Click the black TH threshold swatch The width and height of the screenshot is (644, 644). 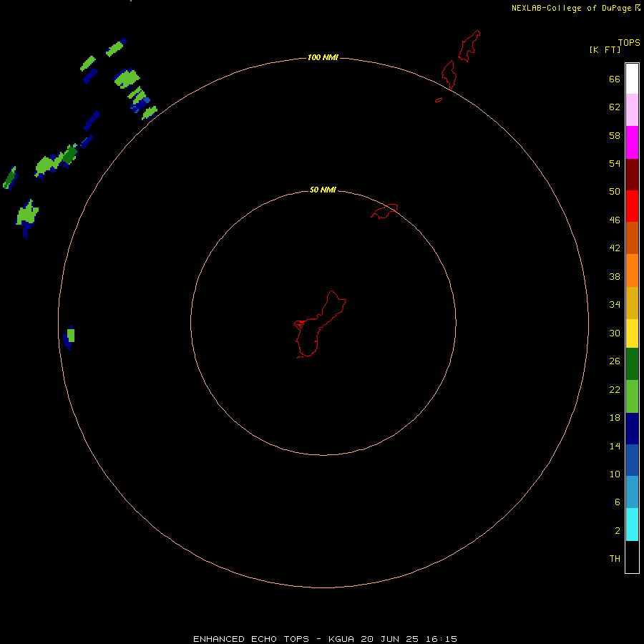pos(632,557)
